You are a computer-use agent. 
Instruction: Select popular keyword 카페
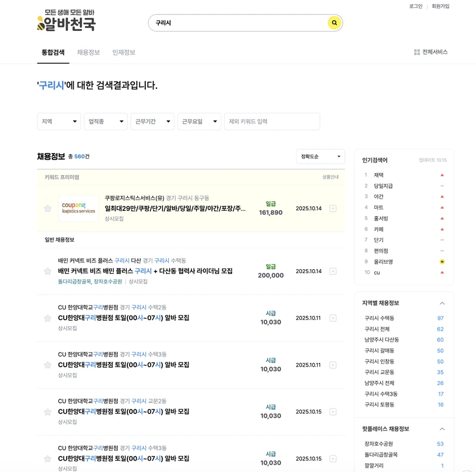378,229
